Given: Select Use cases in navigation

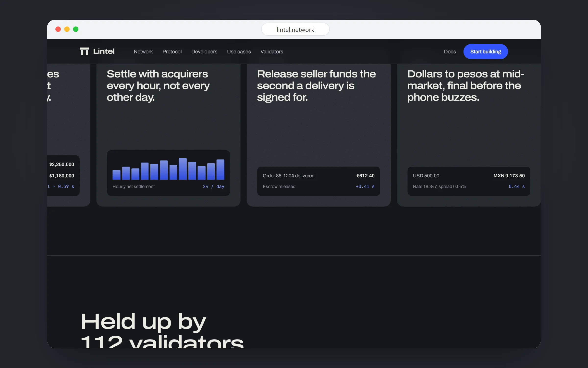Looking at the screenshot, I should [239, 52].
